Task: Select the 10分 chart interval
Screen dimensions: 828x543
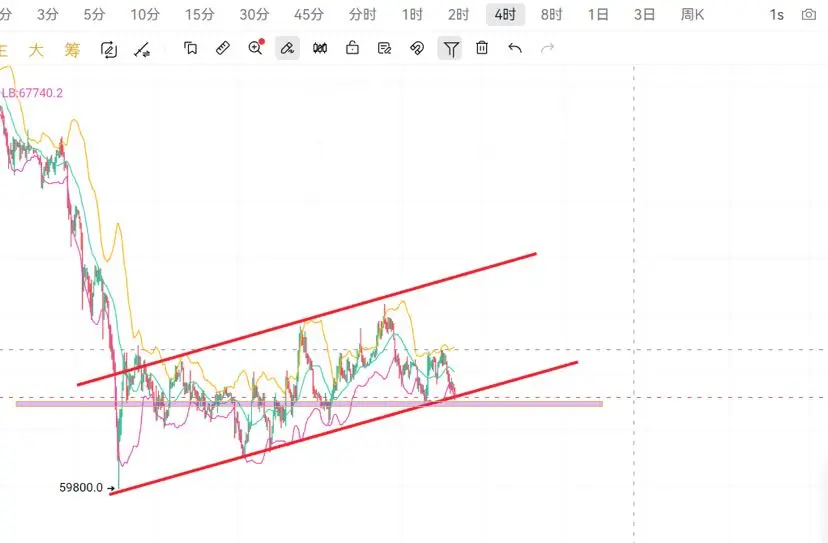Action: 145,15
